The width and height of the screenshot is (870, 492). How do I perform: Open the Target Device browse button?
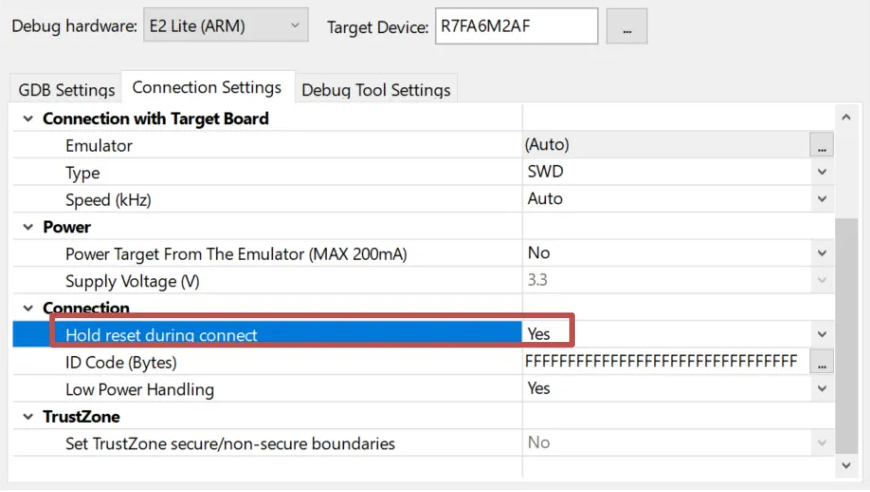[x=626, y=26]
